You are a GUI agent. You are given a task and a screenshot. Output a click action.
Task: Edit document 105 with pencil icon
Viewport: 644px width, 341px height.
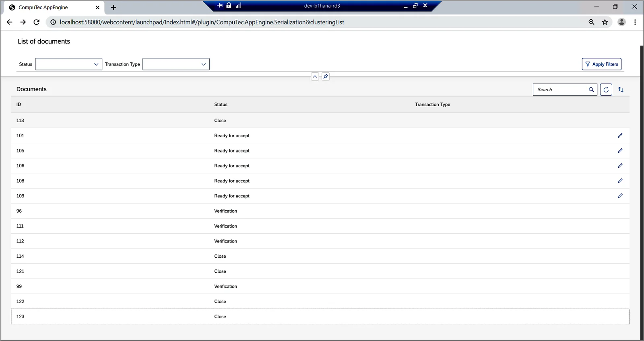(620, 151)
